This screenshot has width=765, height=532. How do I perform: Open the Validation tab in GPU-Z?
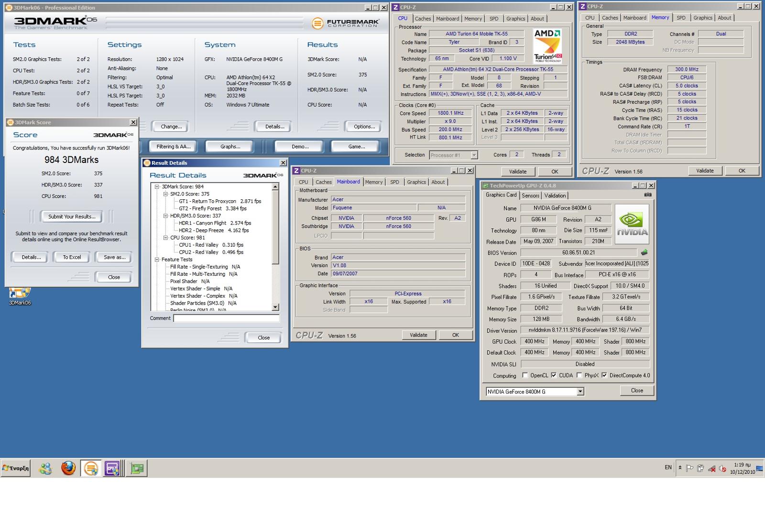pyautogui.click(x=555, y=195)
